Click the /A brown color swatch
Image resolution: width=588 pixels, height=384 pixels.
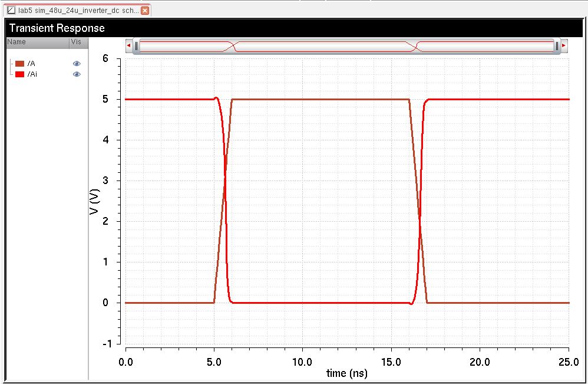pos(19,64)
